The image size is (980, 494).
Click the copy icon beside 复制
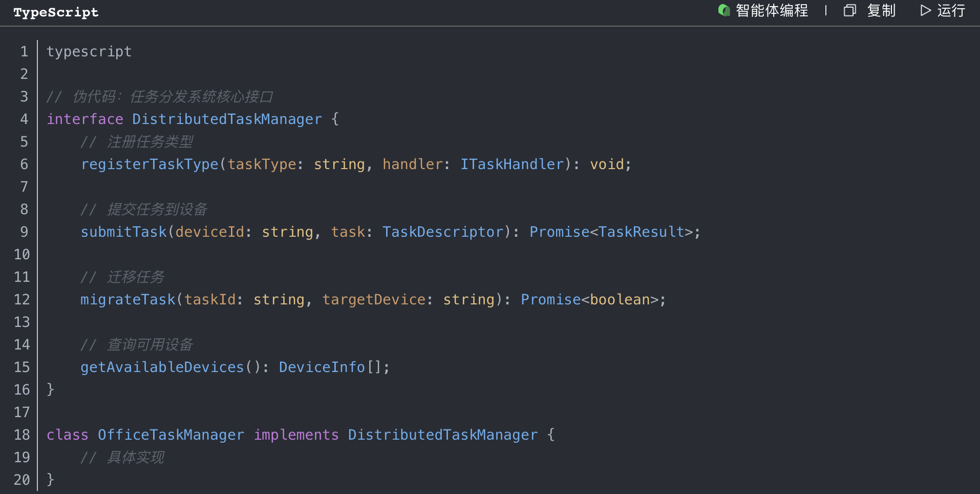pos(849,10)
